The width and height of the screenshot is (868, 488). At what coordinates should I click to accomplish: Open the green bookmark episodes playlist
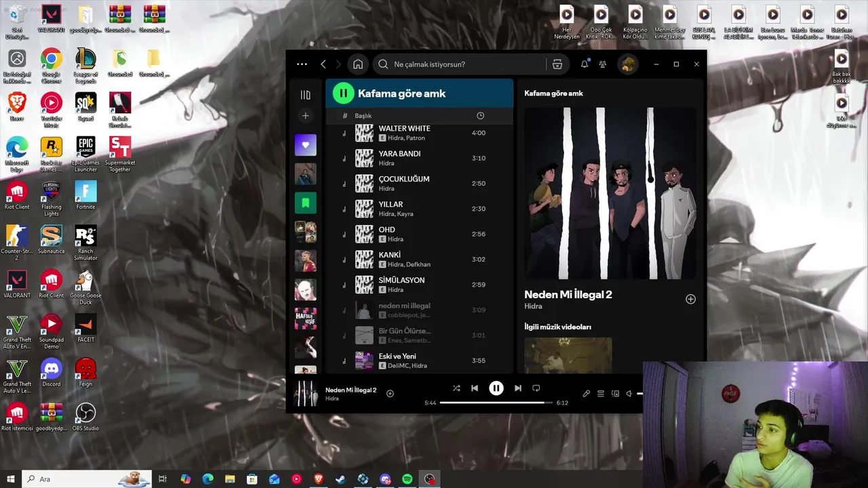point(305,203)
